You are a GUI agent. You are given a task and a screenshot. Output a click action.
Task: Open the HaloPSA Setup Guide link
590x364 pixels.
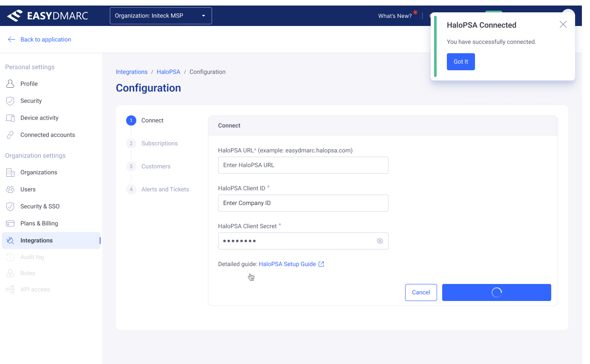287,264
